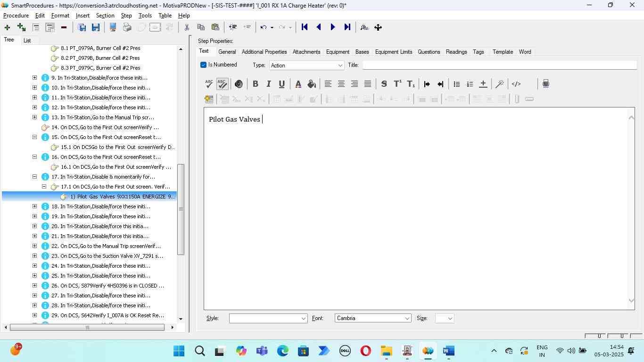Click the green plus add step icon

(7, 27)
